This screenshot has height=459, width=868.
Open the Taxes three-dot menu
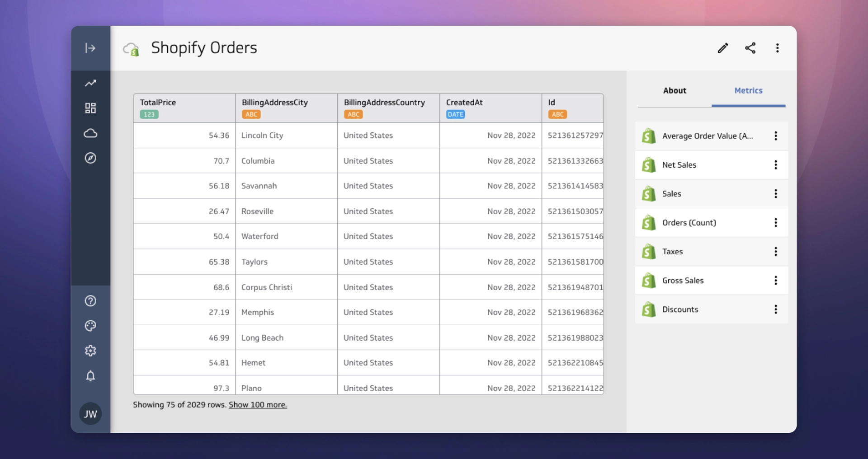click(x=776, y=252)
